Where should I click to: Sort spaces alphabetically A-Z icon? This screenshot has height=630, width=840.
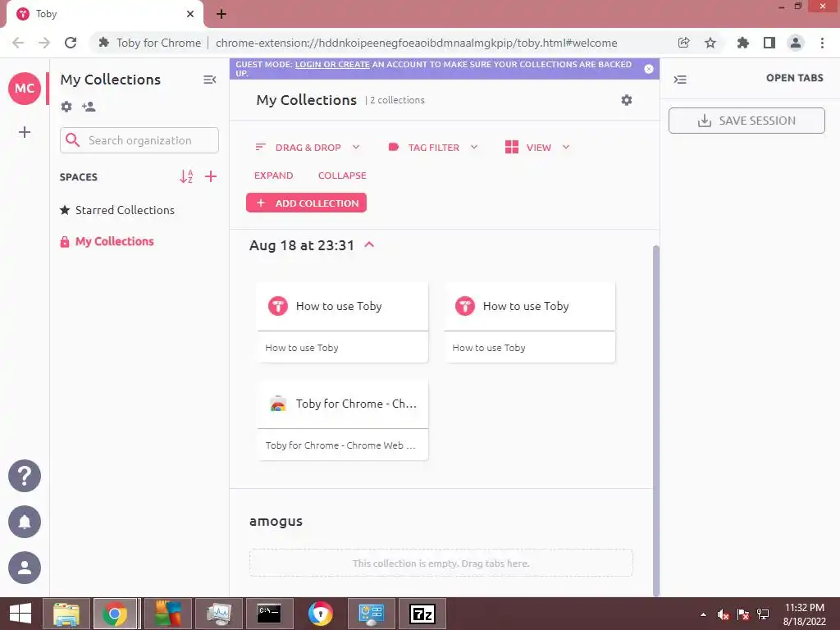[186, 176]
